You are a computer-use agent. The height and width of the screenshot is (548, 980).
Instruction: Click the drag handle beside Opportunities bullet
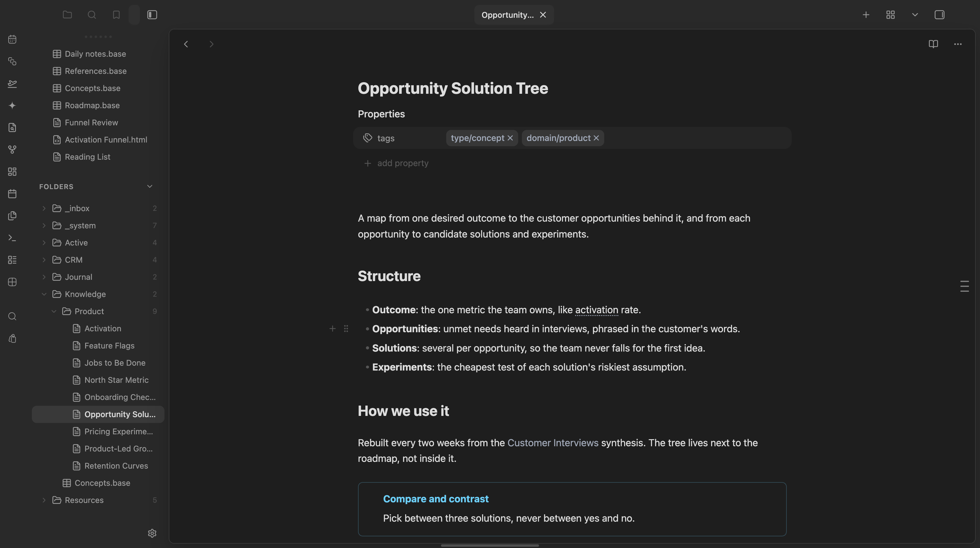346,329
